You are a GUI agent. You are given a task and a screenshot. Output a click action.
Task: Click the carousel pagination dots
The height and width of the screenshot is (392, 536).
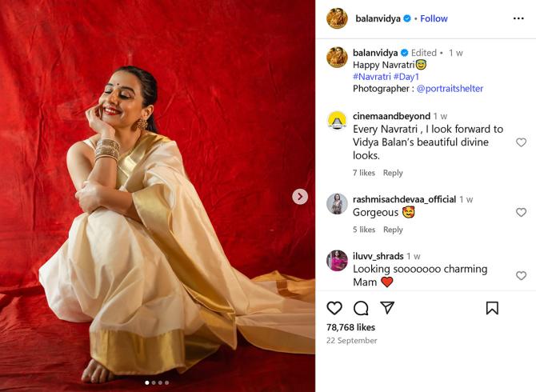(157, 382)
